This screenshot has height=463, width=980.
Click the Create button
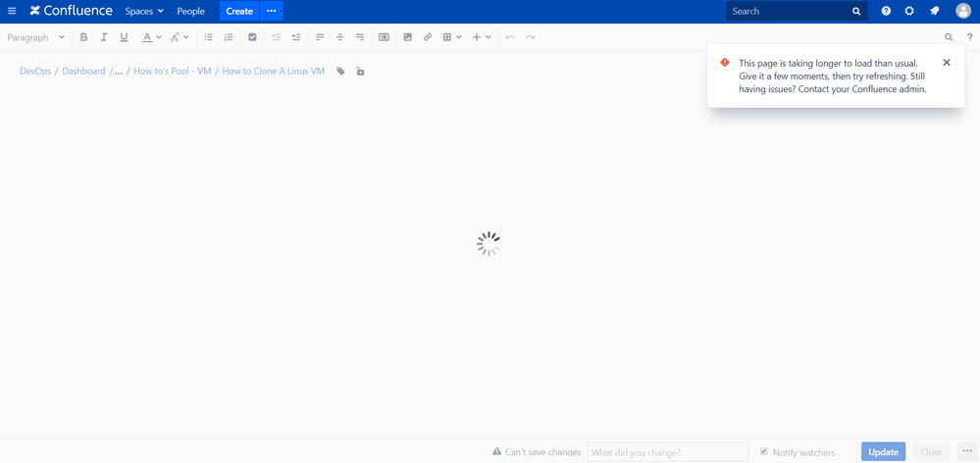click(239, 11)
